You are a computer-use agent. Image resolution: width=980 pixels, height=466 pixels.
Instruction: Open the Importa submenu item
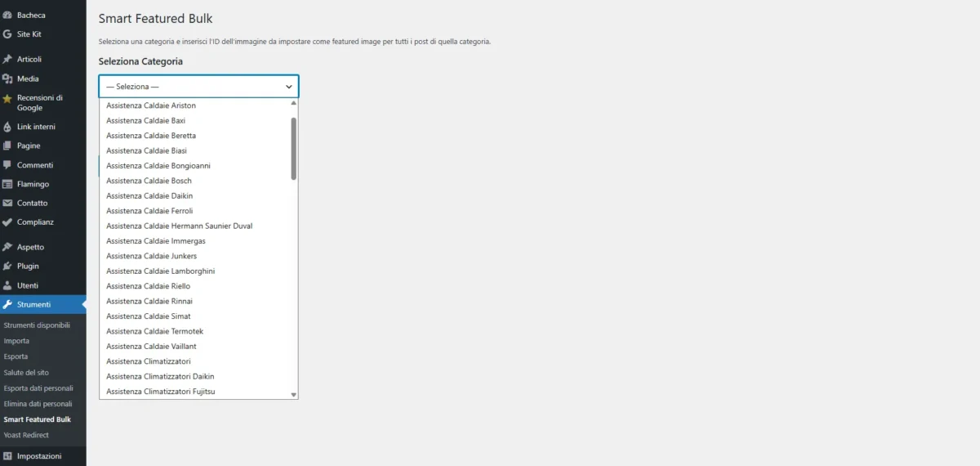16,341
